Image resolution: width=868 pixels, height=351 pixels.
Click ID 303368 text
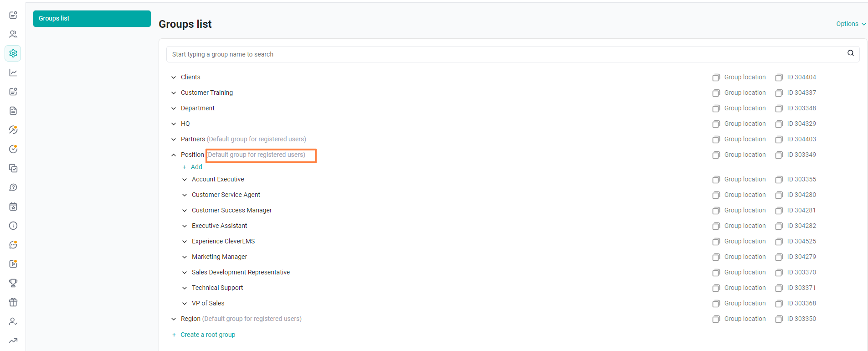[x=801, y=303]
